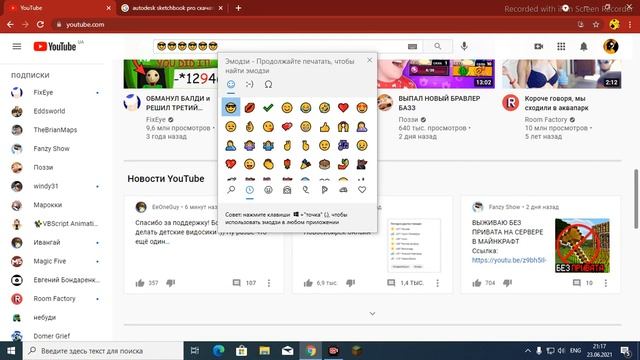Open smiley faces and animals category
The image size is (640, 360).
tap(268, 190)
